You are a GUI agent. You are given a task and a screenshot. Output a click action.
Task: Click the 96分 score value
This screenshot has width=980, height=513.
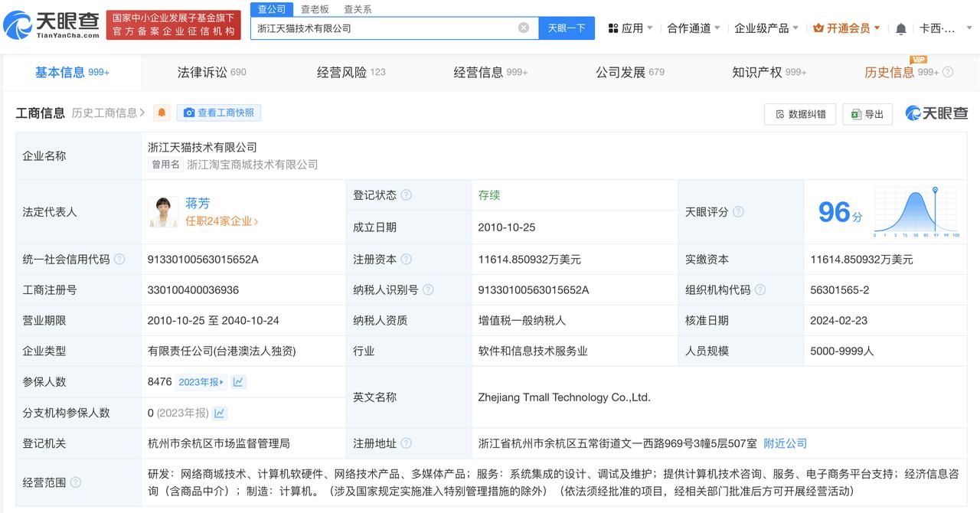[840, 212]
